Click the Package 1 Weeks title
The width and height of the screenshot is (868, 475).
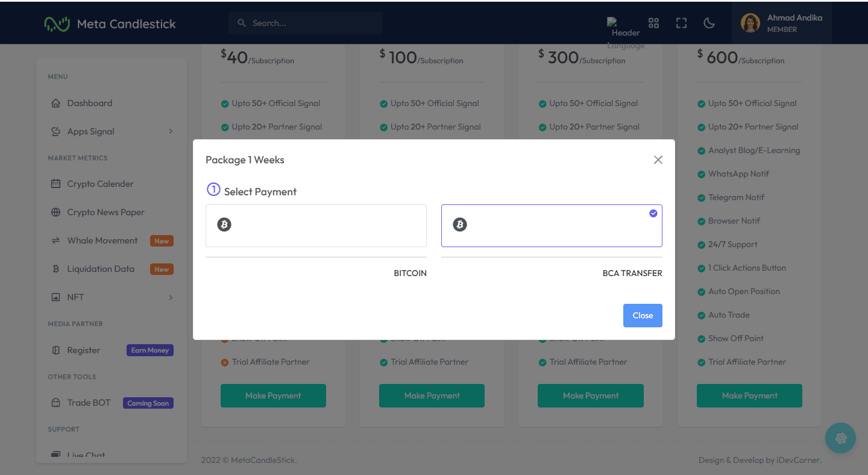coord(245,160)
